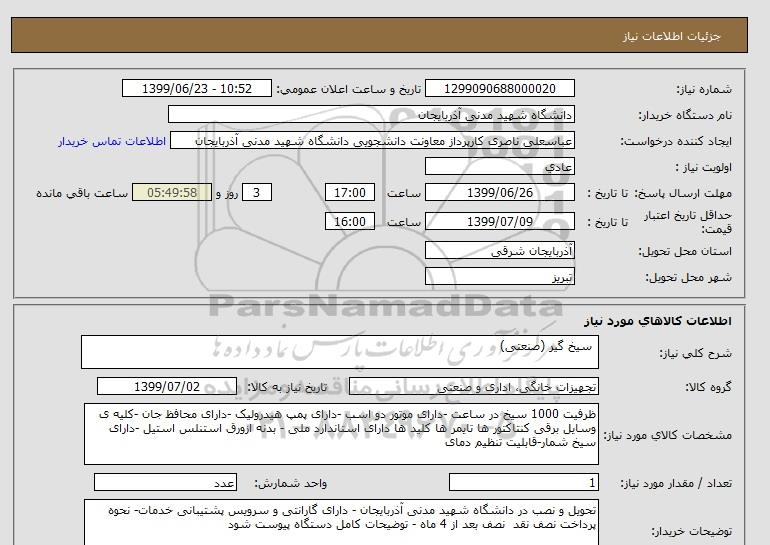
Task: Select the label تعداد / مقدار مورد نیاز
Action: coord(676,484)
